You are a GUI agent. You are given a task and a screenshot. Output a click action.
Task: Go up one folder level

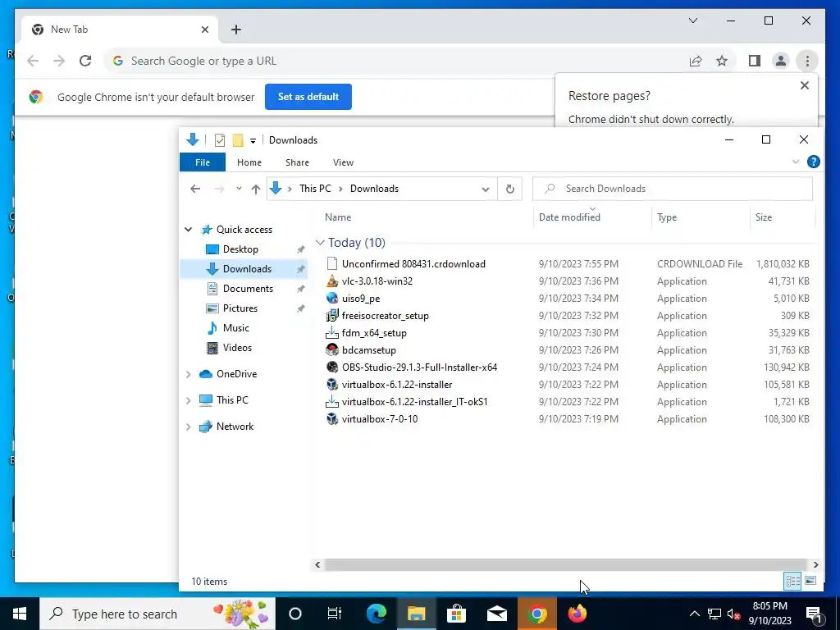pos(256,189)
